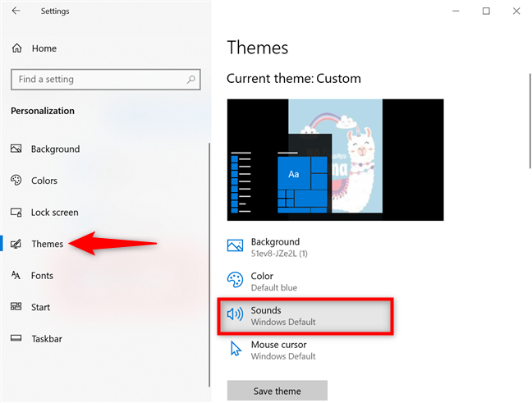Close the Settings window
This screenshot has width=532, height=403.
[x=516, y=11]
